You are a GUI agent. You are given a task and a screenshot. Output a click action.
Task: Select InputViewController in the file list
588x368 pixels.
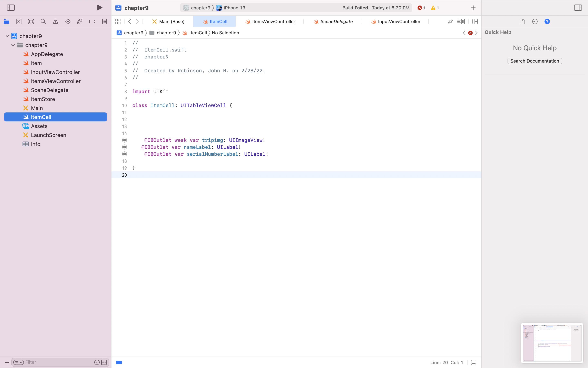tap(55, 72)
